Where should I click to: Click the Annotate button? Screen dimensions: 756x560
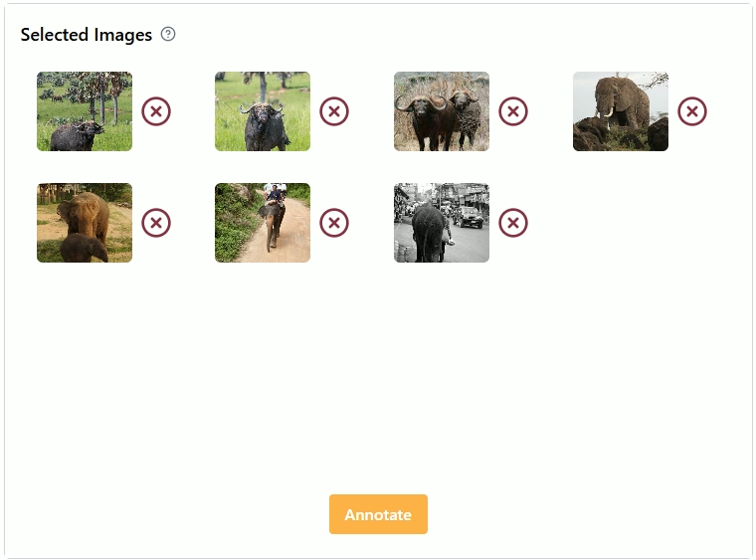click(x=378, y=514)
